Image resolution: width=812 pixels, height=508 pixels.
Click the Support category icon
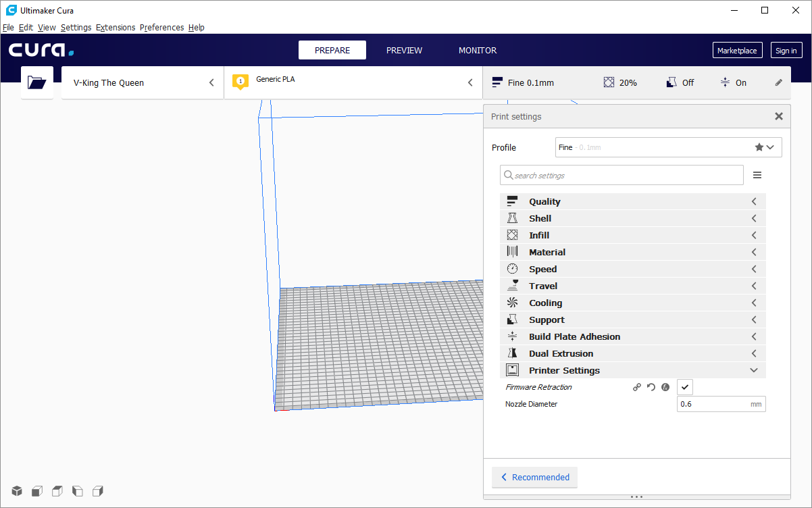tap(512, 320)
